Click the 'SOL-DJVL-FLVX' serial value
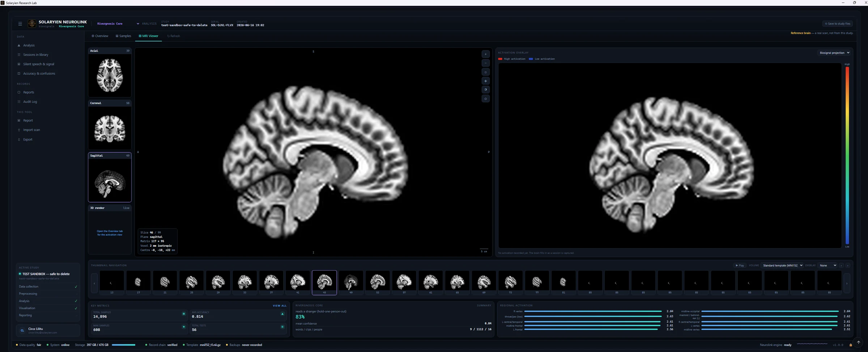 coord(222,25)
